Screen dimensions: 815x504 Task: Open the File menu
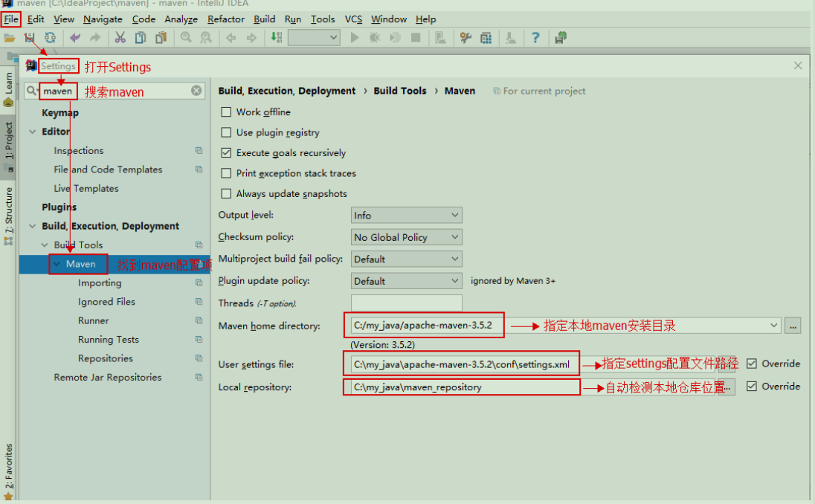click(x=11, y=19)
